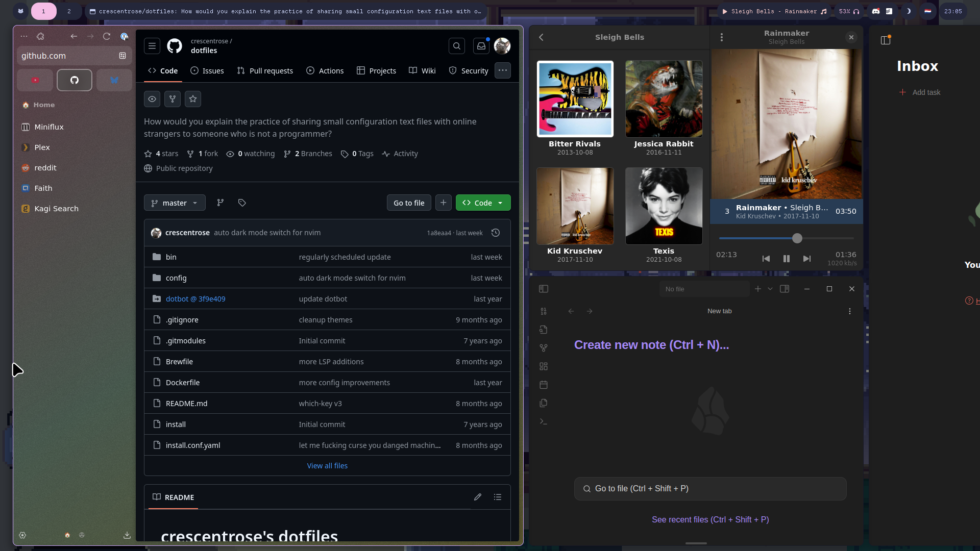Image resolution: width=980 pixels, height=551 pixels.
Task: Open the search-in-file icon in note sidebar
Action: click(543, 330)
